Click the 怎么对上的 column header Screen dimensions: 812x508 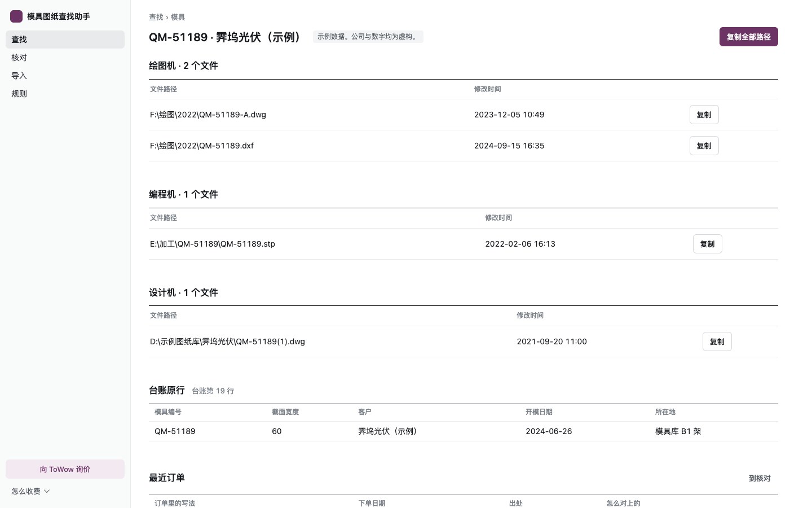(623, 503)
